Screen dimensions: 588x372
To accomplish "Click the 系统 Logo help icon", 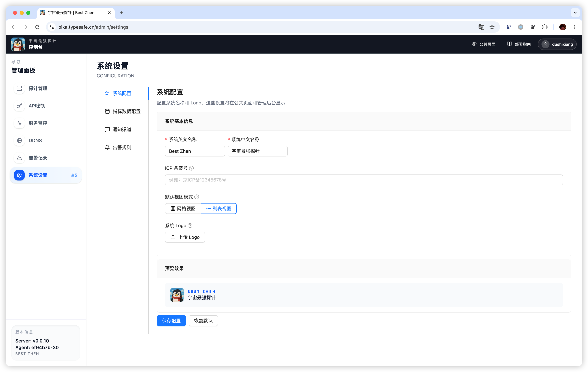I will point(190,226).
